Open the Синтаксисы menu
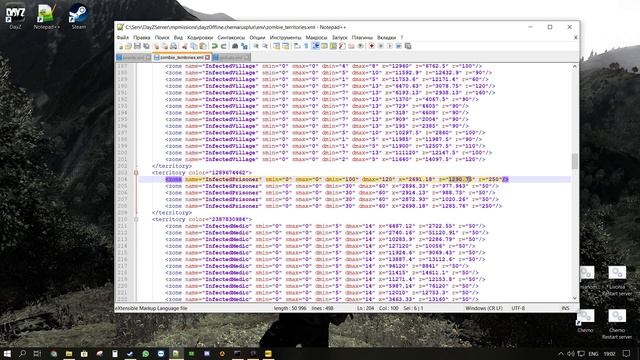The image size is (640, 360). (231, 38)
